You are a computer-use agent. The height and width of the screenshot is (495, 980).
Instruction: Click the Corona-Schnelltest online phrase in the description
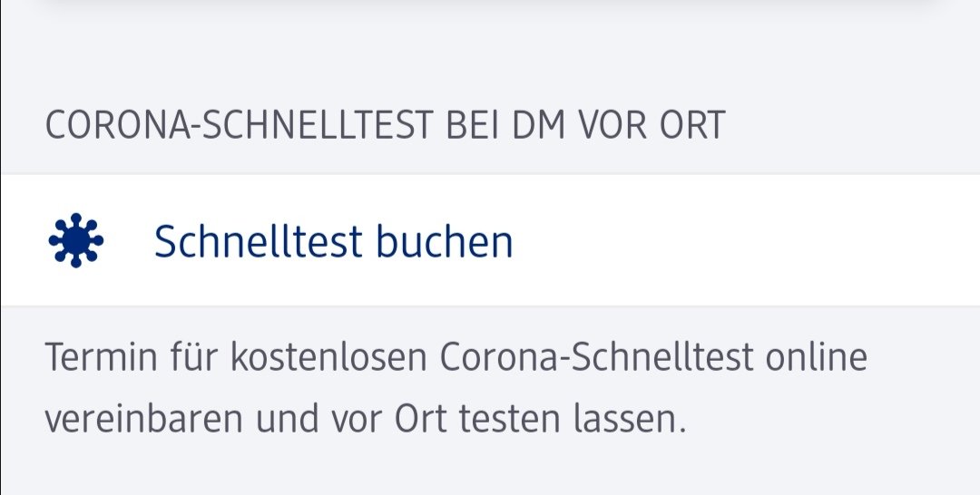click(x=653, y=357)
